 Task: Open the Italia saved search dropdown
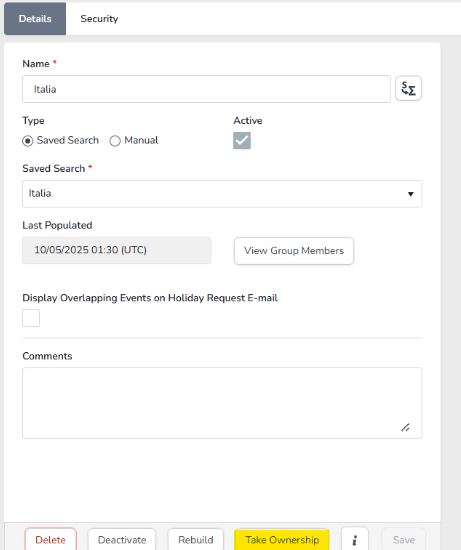coord(222,194)
